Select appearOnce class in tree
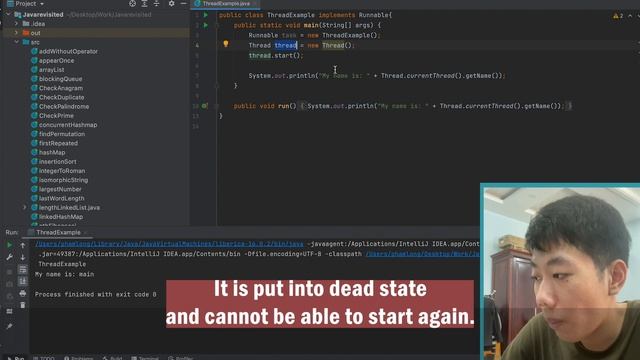 coord(56,60)
